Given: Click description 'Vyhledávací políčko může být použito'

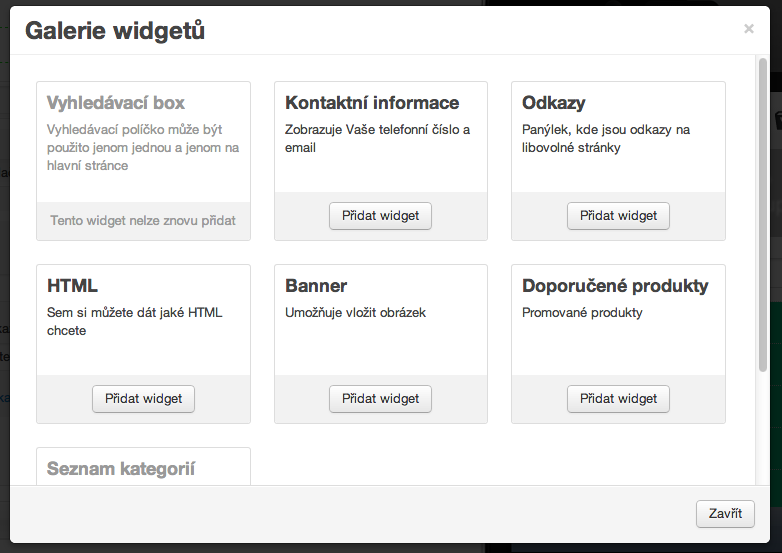Looking at the screenshot, I should pos(143,148).
